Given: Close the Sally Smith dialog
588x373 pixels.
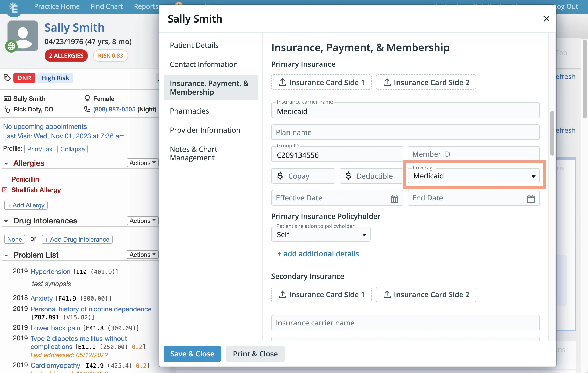Looking at the screenshot, I should pyautogui.click(x=546, y=19).
